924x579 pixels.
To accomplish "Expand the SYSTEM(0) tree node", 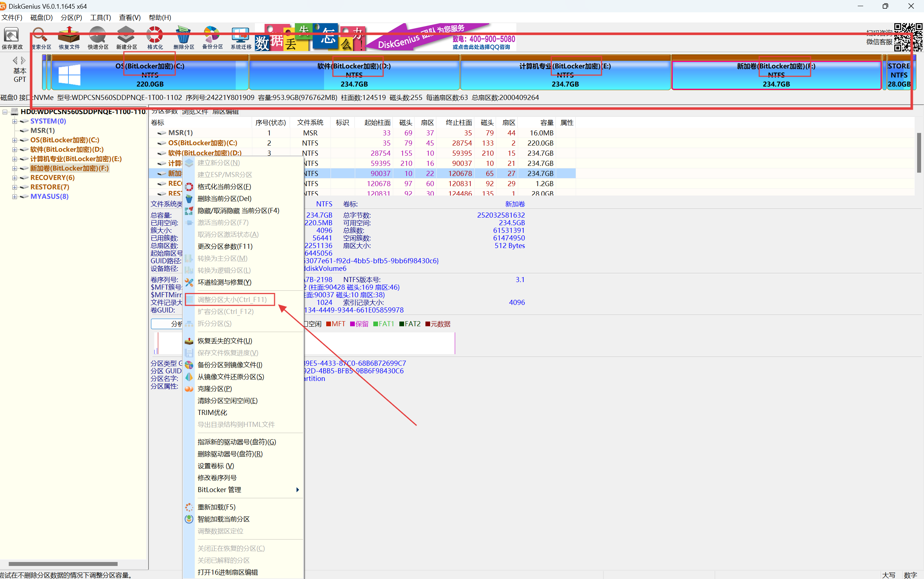I will (x=14, y=121).
